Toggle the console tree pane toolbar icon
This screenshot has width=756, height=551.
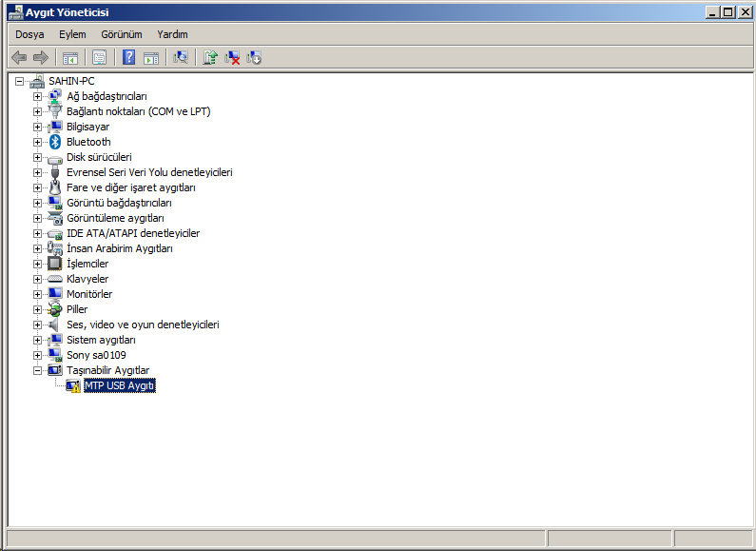70,58
